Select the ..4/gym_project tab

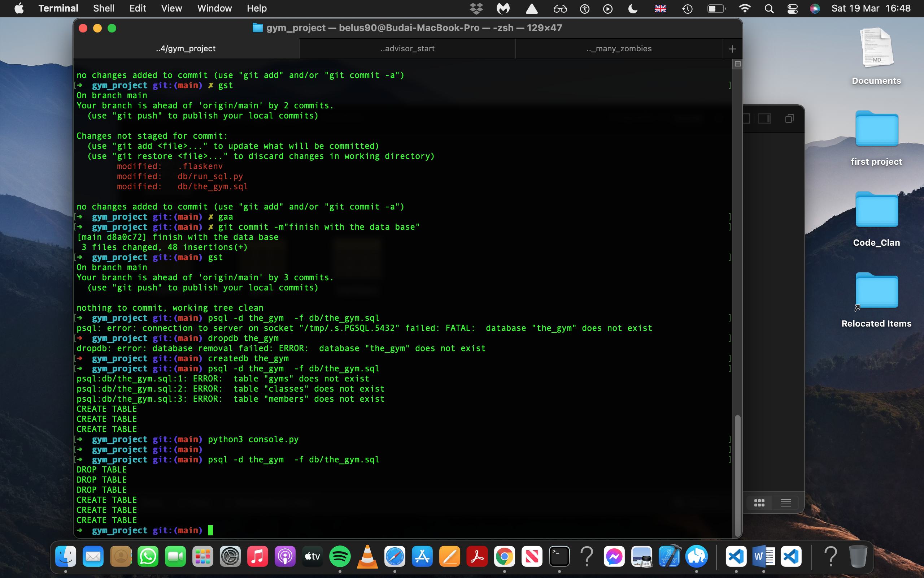point(186,48)
